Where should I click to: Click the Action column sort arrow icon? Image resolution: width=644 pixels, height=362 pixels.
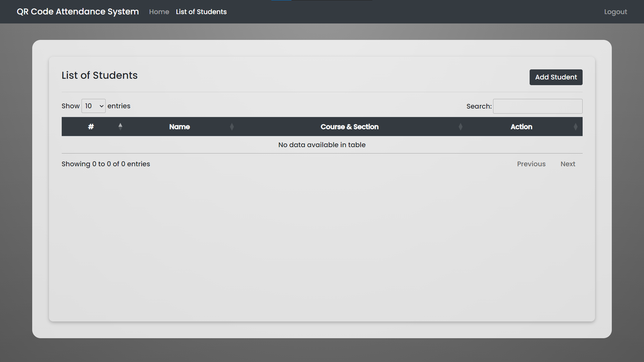pos(576,127)
